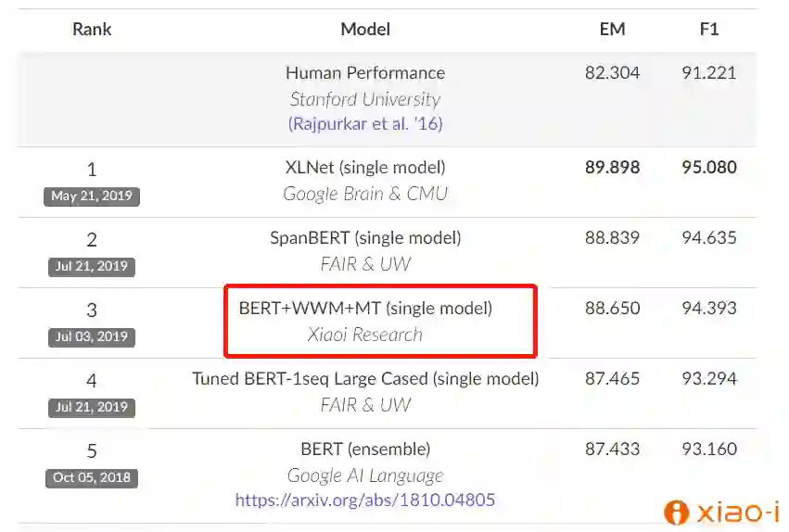Open the Rajpurkar et al. '16 link

coord(365,123)
